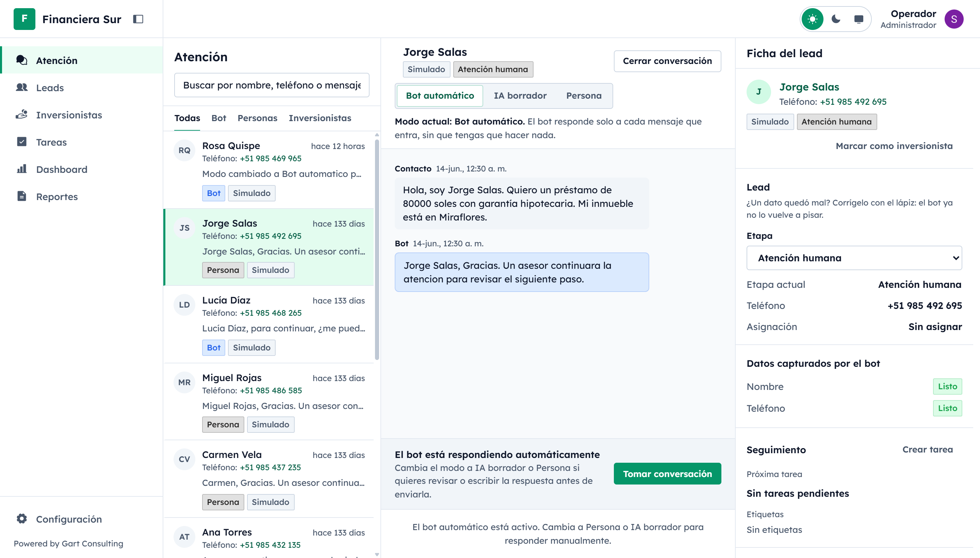Screen dimensions: 980x558
Task: Click phone +51 985 492 695 in lead card
Action: pos(853,101)
